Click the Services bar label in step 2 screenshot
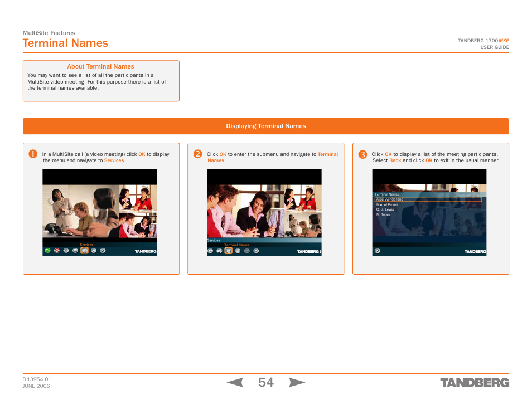Image resolution: width=532 pixels, height=400 pixels. point(214,240)
